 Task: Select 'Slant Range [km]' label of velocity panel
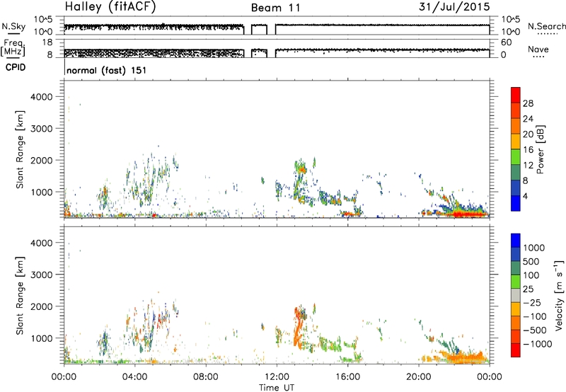(x=20, y=296)
